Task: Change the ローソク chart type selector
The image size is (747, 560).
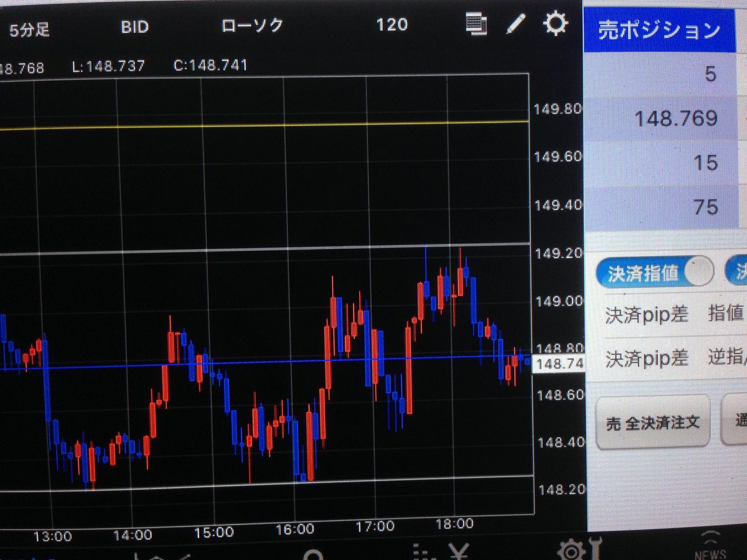Action: [x=252, y=25]
